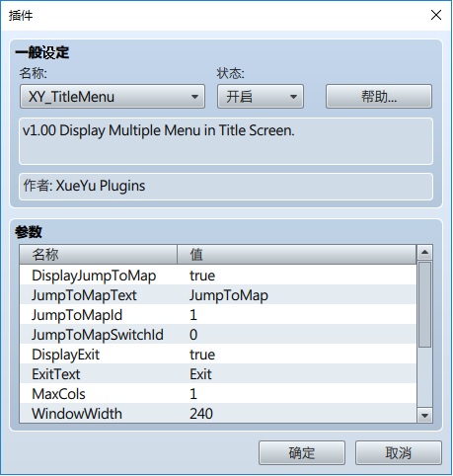This screenshot has height=476, width=453.
Task: Select the ExitText parameter row
Action: [218, 374]
